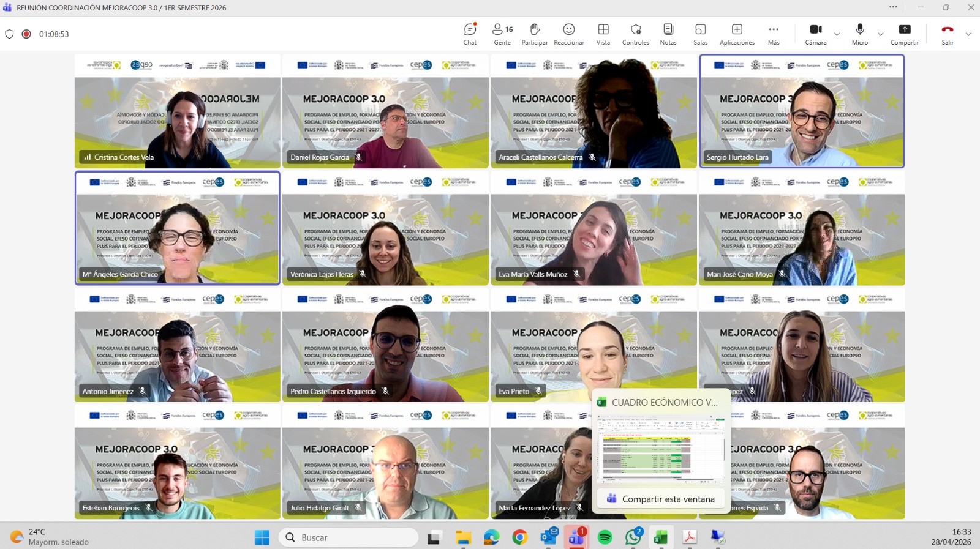
Task: Open the Chat panel
Action: [x=470, y=34]
